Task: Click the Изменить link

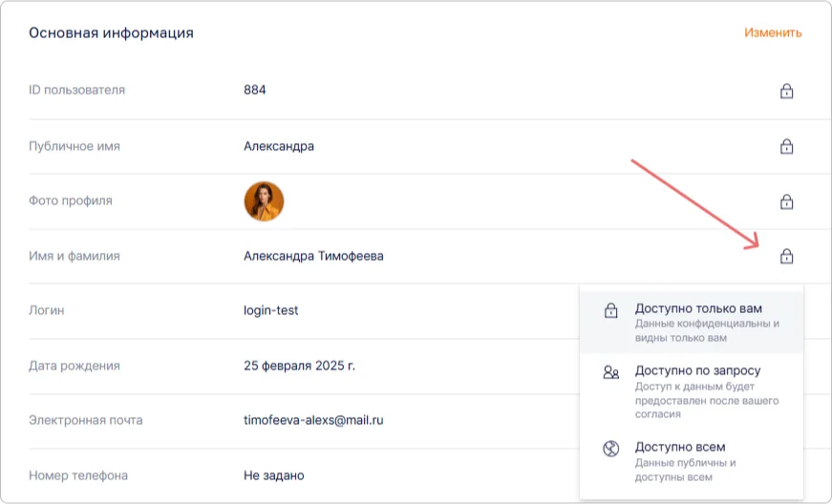Action: point(773,32)
